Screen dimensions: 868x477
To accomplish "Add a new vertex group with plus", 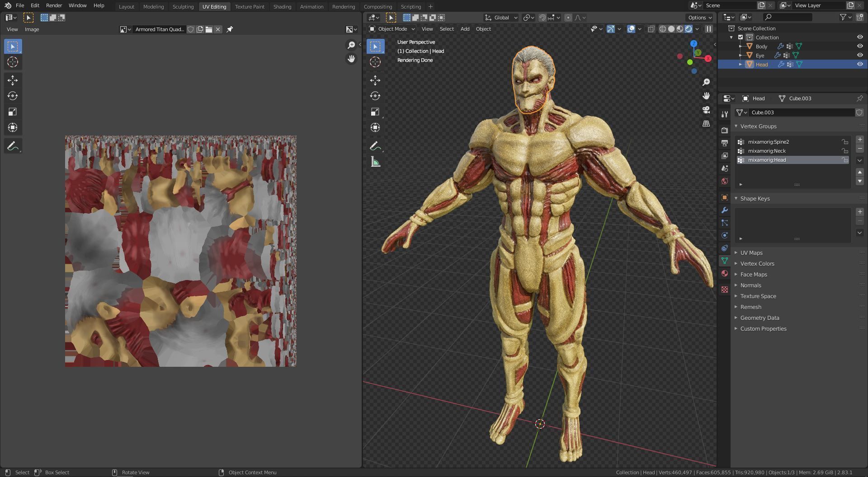I will [860, 140].
